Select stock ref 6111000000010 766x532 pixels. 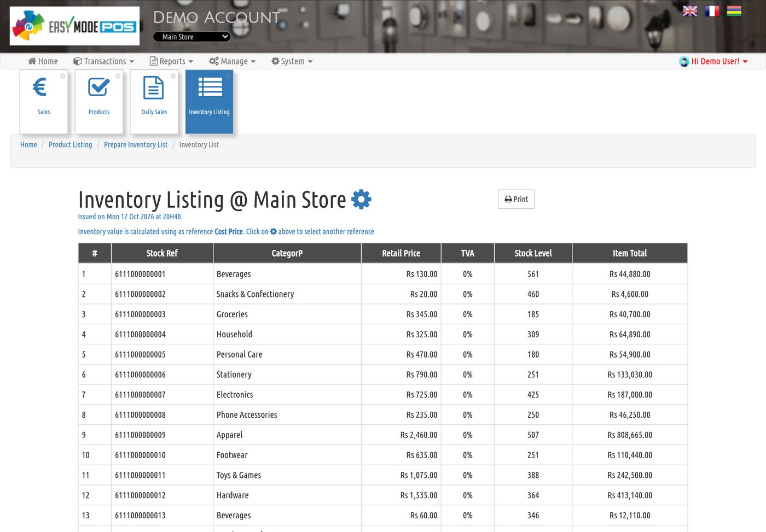click(140, 455)
